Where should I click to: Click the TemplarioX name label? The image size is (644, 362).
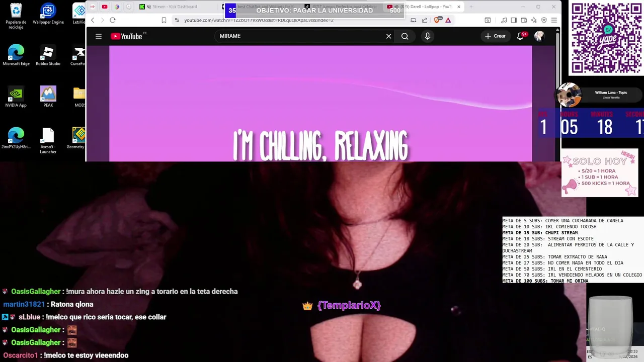(x=349, y=305)
